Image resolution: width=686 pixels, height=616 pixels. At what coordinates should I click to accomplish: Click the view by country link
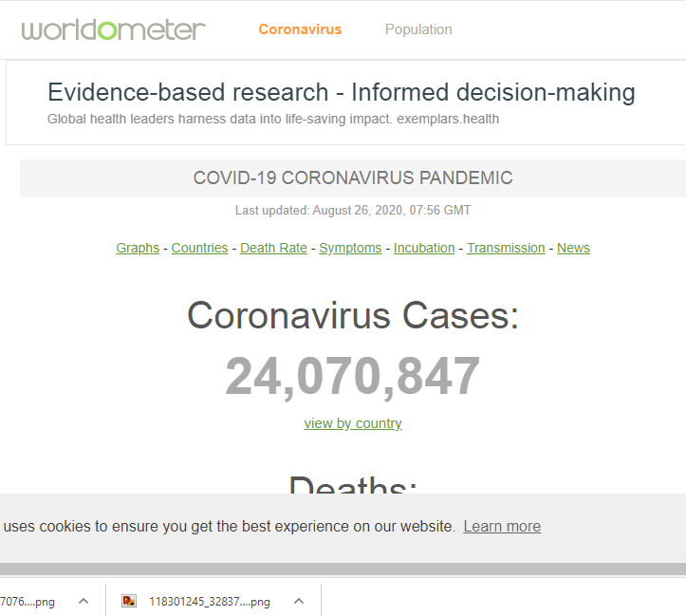pyautogui.click(x=353, y=423)
